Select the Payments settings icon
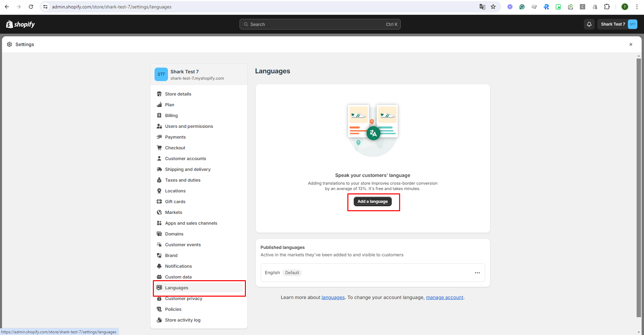Screen dimensions: 644x335 (159, 137)
